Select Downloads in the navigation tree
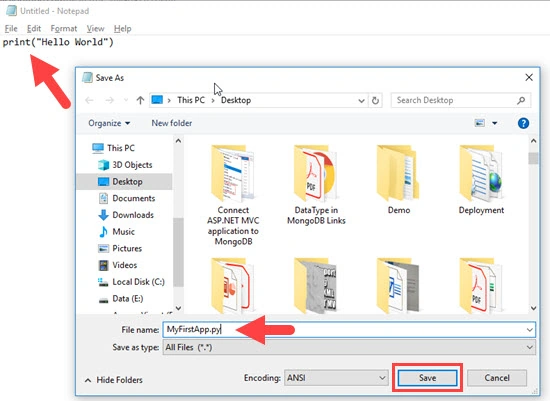Image resolution: width=550 pixels, height=401 pixels. coord(126,215)
